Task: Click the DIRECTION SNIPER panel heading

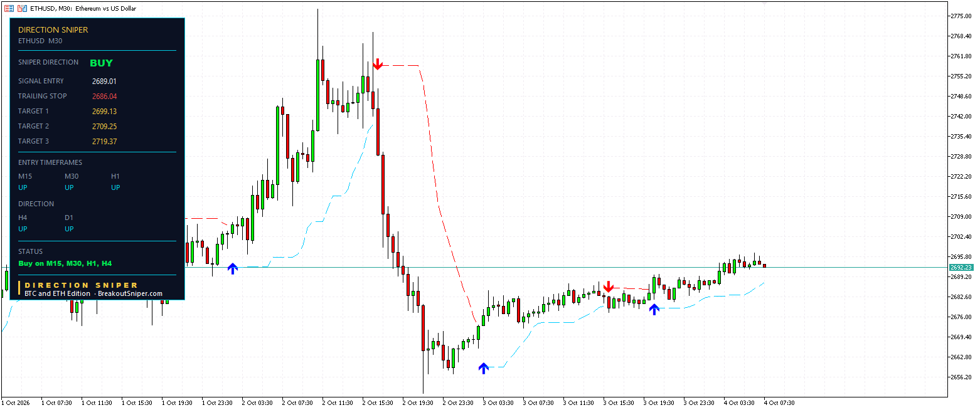Action: (53, 29)
